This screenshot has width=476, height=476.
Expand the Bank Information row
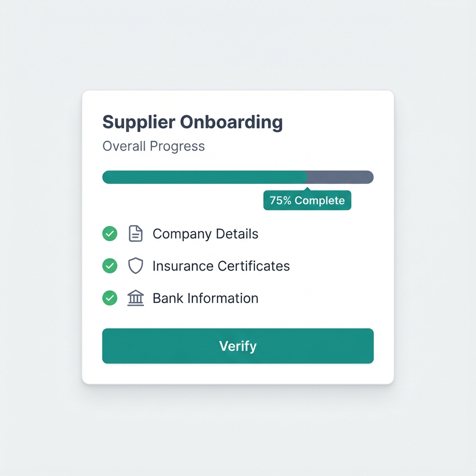pyautogui.click(x=205, y=298)
